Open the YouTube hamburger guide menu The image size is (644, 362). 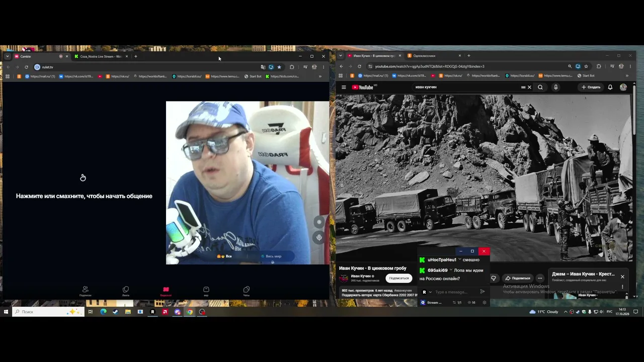point(344,87)
